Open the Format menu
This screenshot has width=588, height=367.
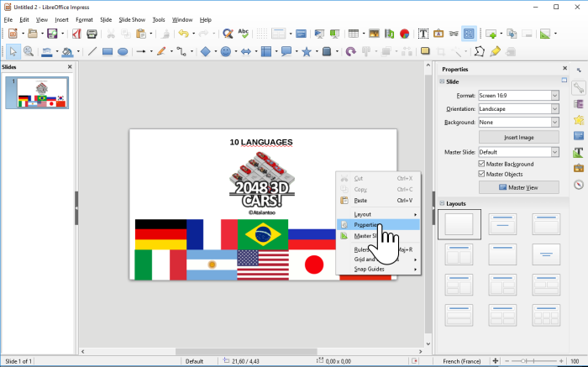(x=84, y=20)
